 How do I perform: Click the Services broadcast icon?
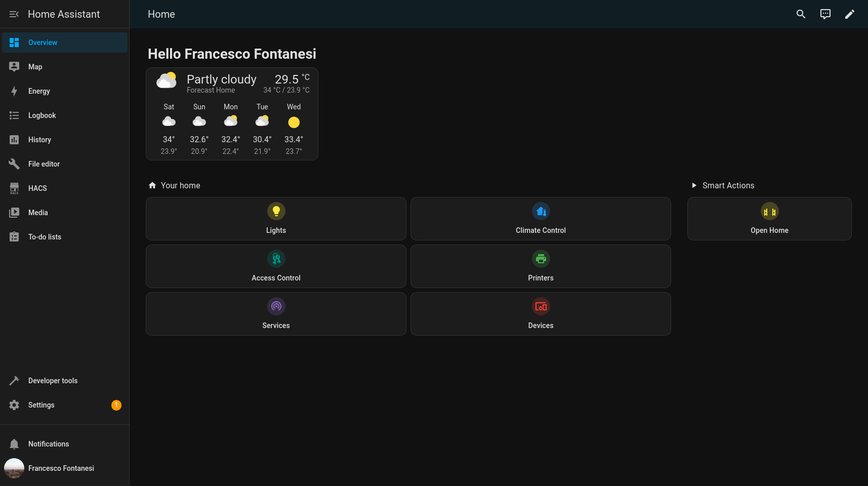(276, 307)
